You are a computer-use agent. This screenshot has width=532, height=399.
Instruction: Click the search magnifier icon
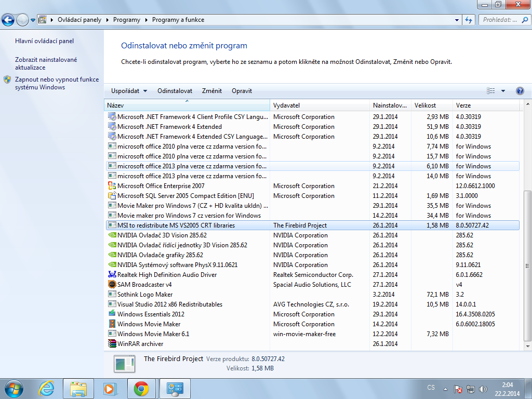point(525,20)
